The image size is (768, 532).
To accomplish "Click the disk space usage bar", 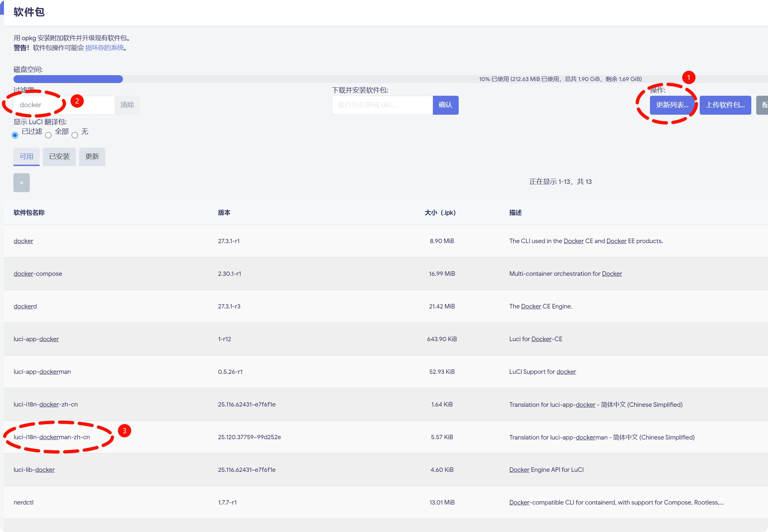I will point(390,79).
